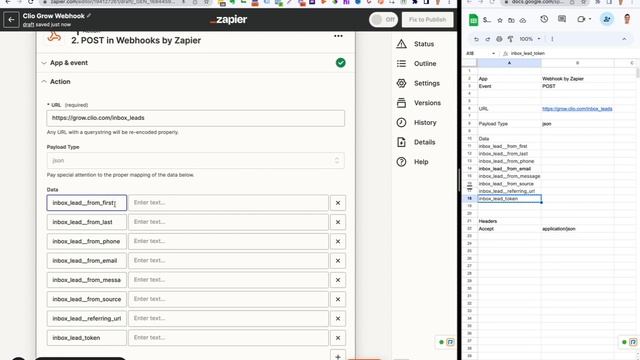Select the 'application/json' cell in Sheets
The image size is (640, 360).
point(577,229)
